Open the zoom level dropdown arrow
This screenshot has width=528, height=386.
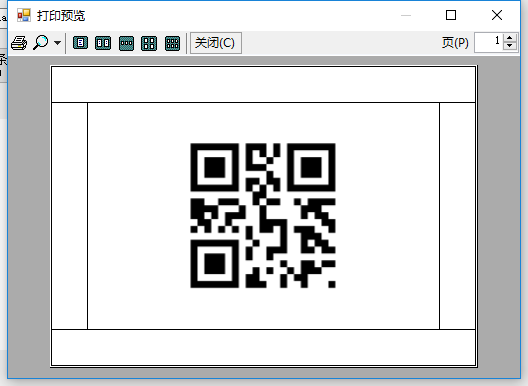[x=58, y=43]
